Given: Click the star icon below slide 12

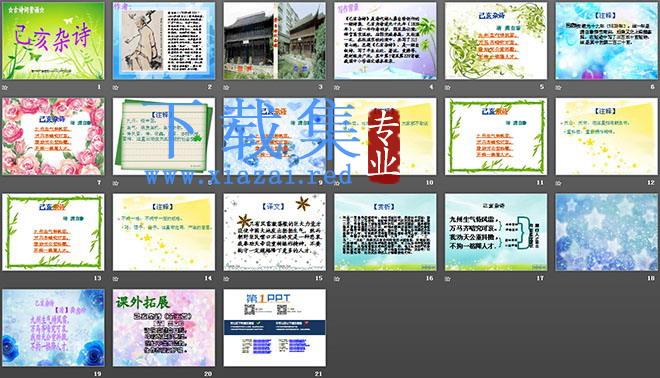Looking at the screenshot, I should tap(559, 183).
